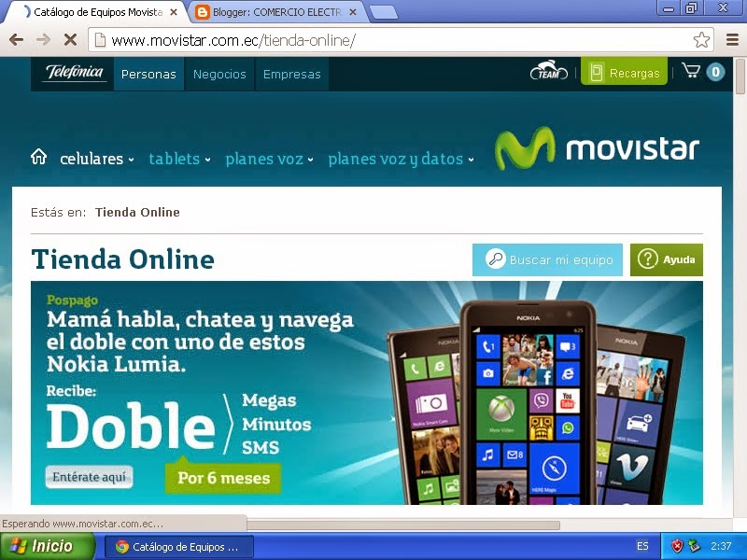Click the browser forward arrow
Viewport: 747px width, 560px height.
pos(43,40)
